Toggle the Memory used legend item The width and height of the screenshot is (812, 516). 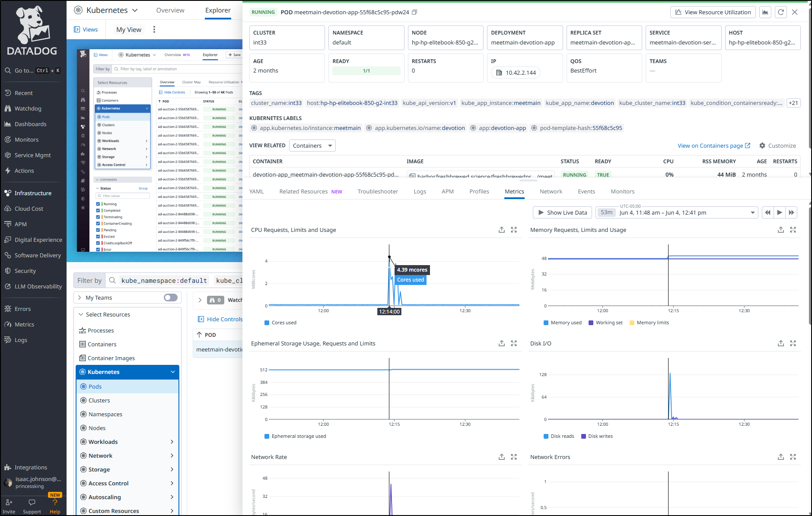(x=563, y=323)
